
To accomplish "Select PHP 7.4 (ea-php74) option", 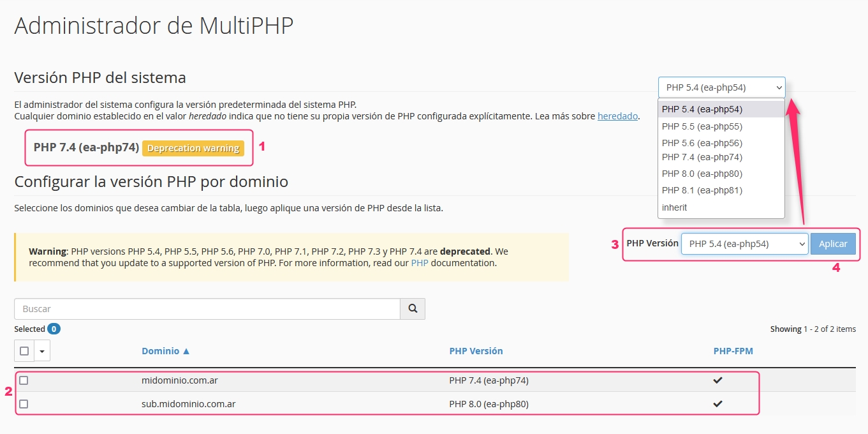I will tap(702, 157).
